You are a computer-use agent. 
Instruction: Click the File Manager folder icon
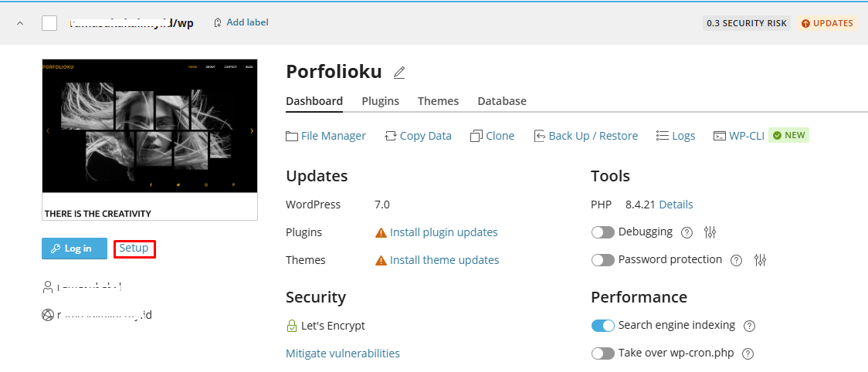[292, 136]
